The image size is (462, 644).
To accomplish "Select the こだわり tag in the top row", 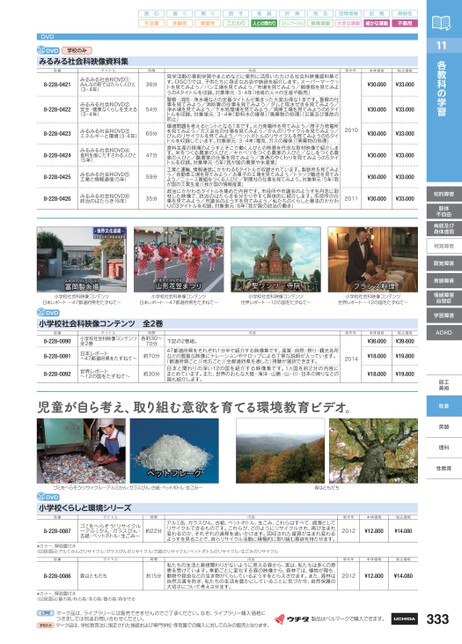I will click(x=236, y=23).
